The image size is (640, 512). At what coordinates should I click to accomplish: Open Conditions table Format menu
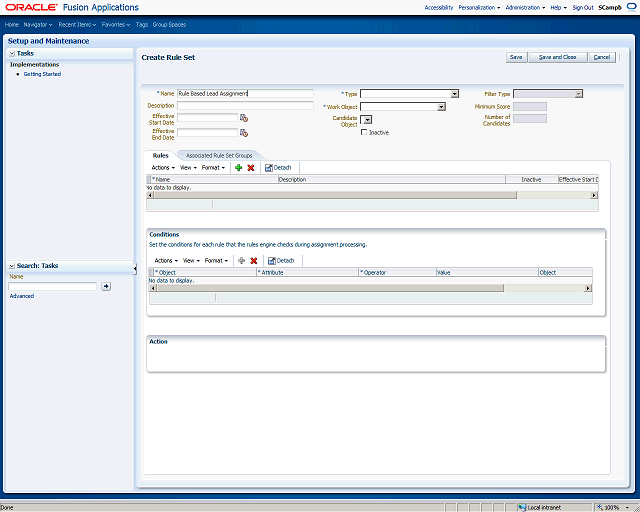(x=216, y=260)
